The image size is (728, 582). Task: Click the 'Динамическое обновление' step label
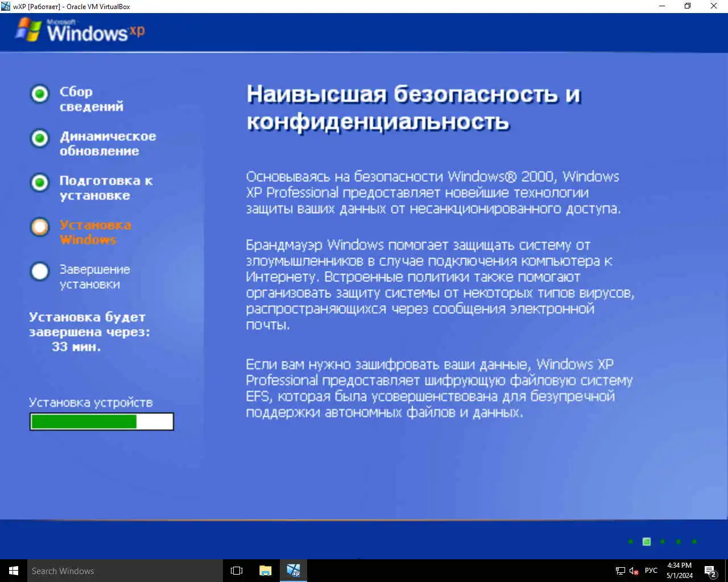pos(107,143)
